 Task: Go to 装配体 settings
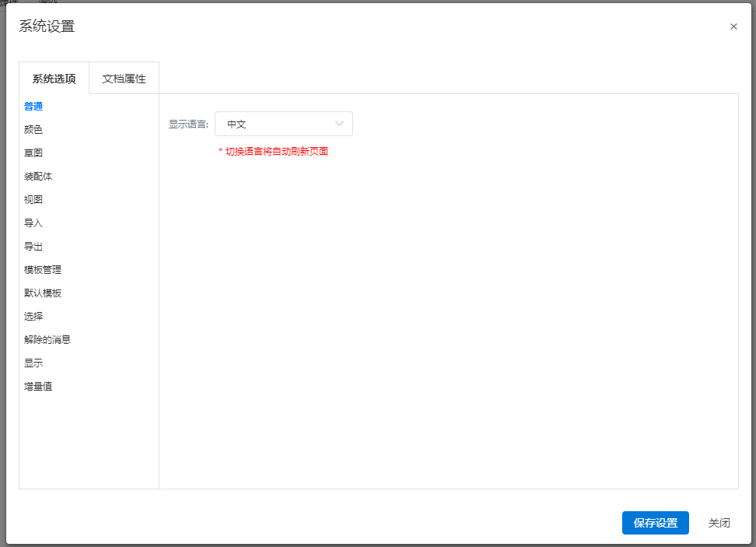pyautogui.click(x=38, y=177)
